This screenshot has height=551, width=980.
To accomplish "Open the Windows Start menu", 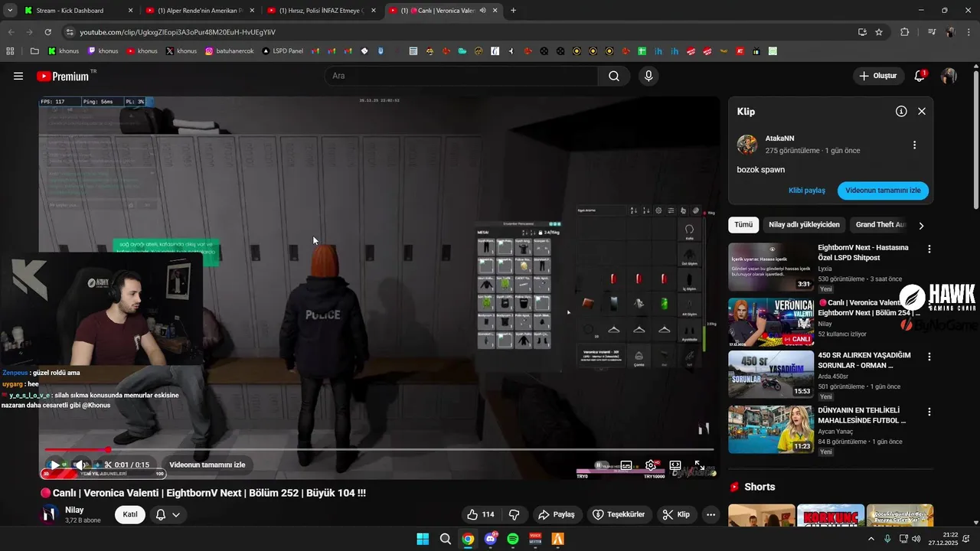I will 423,539.
